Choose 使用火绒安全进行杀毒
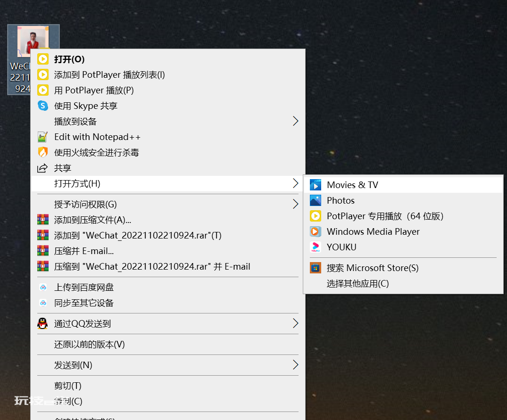Viewport: 507px width, 420px height. 168,153
